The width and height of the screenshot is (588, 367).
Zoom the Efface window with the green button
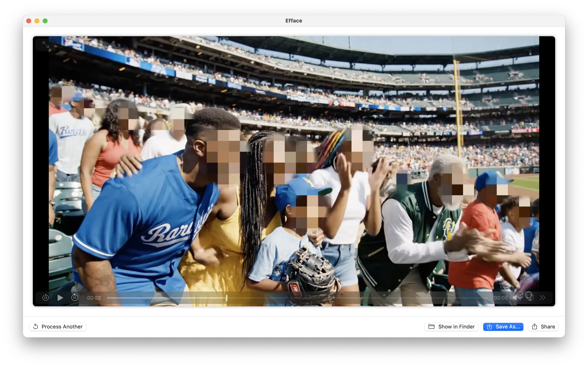pyautogui.click(x=45, y=21)
